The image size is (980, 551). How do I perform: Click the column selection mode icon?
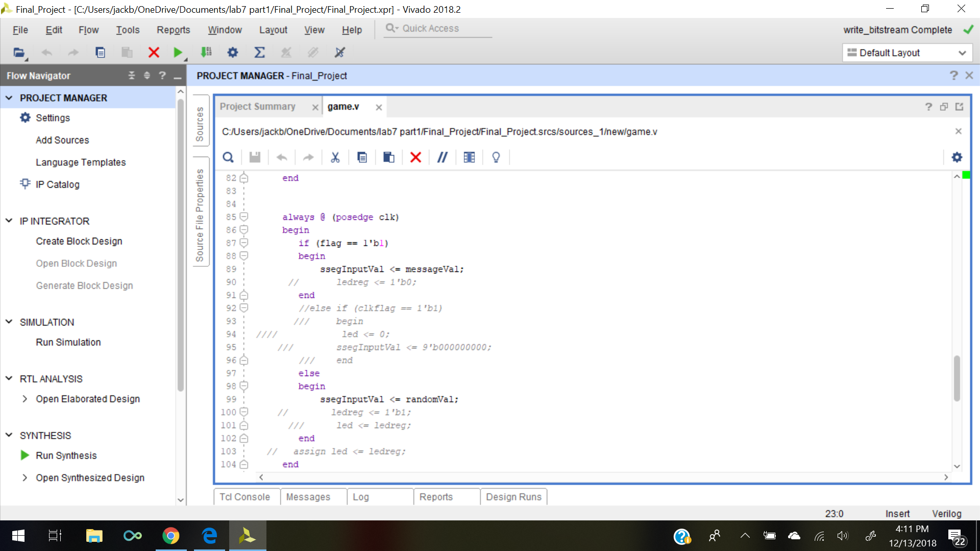(469, 158)
